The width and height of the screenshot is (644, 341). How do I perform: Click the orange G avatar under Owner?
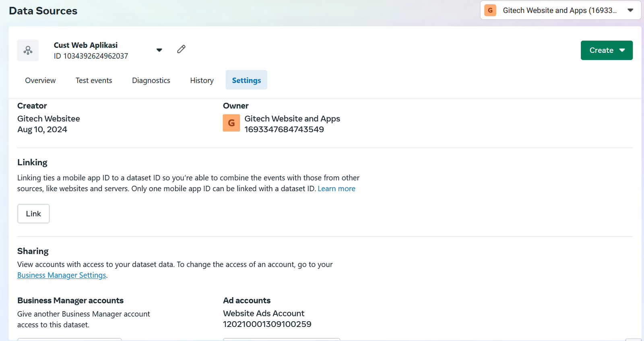(231, 123)
